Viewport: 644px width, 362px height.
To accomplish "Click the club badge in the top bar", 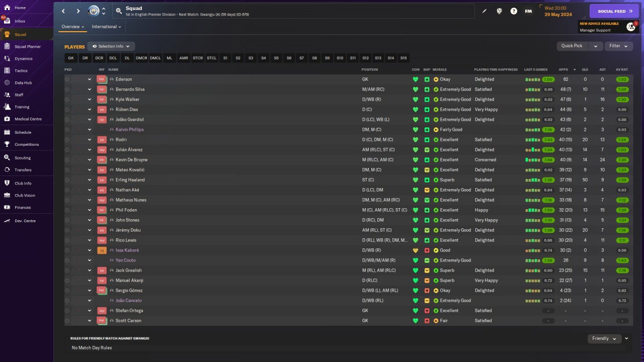I will click(94, 11).
